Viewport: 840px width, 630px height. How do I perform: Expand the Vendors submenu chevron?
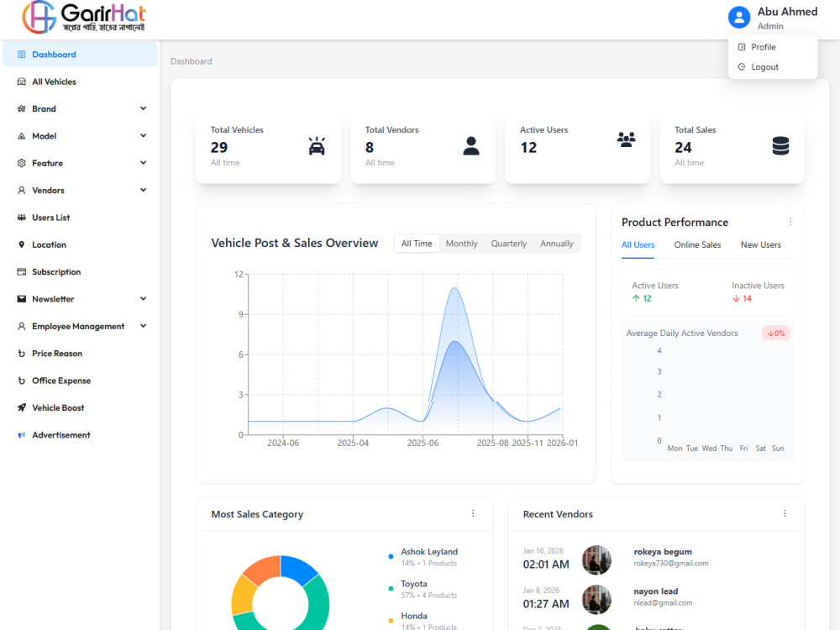pyautogui.click(x=143, y=190)
